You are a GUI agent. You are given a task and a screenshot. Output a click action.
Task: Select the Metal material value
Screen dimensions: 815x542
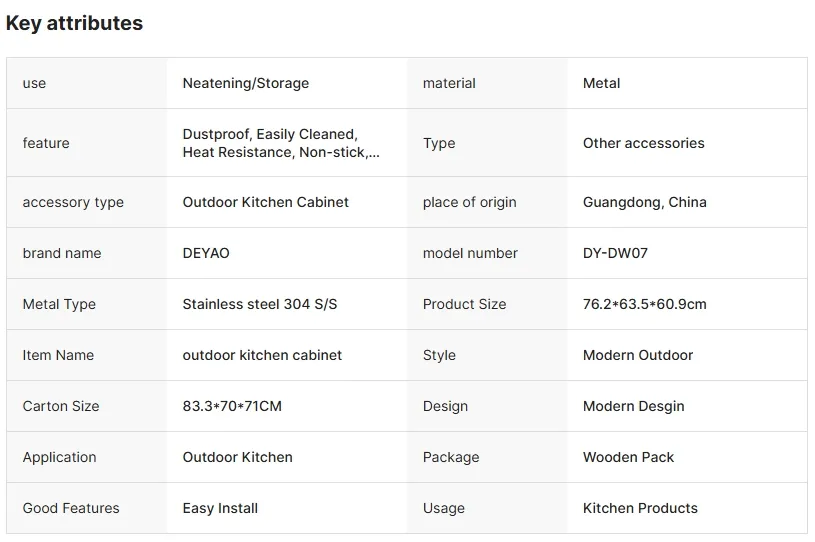(601, 83)
